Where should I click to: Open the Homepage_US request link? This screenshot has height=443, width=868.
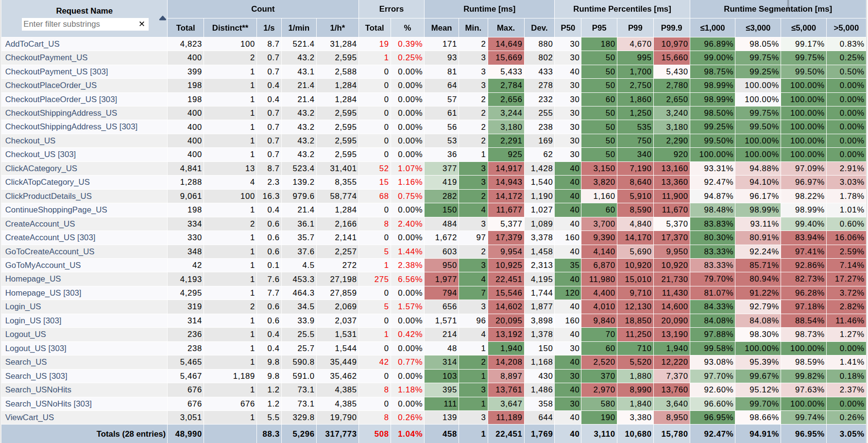(33, 279)
